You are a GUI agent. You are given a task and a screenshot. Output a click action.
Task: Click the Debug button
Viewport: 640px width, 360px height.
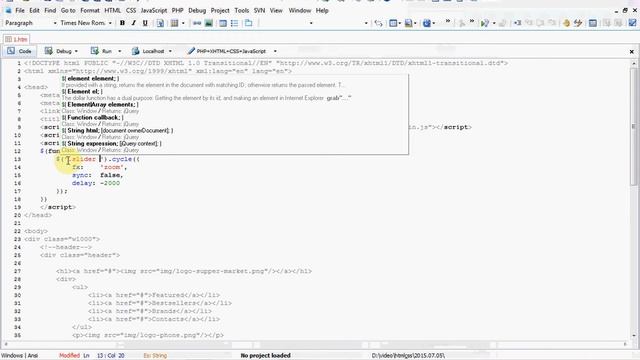coord(59,51)
